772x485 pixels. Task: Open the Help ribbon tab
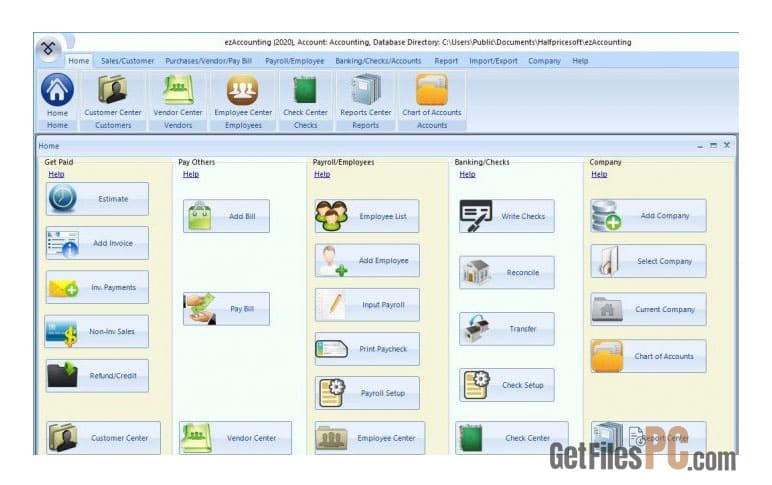pos(580,61)
